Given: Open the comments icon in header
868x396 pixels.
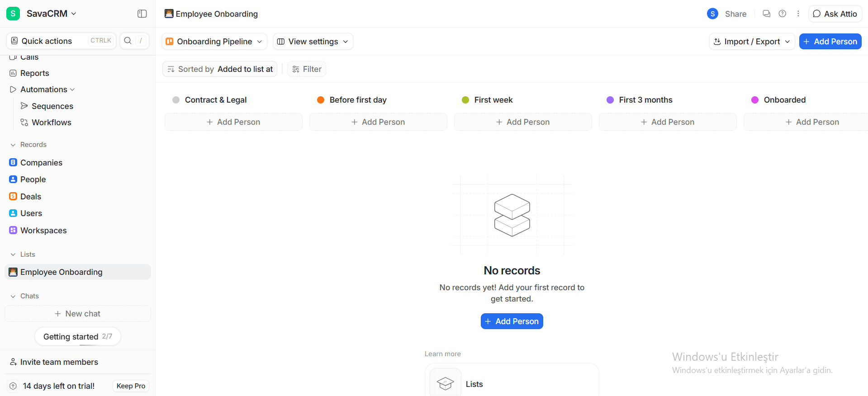Looking at the screenshot, I should [766, 14].
